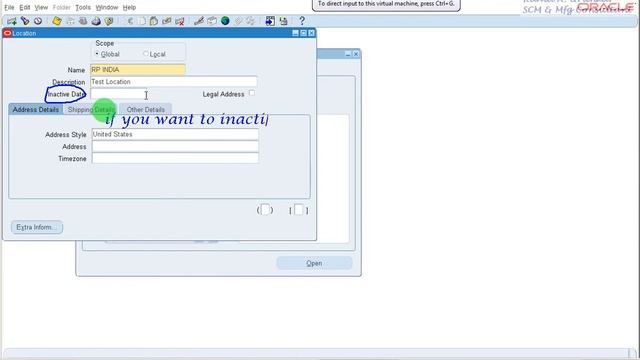Click the Attachments paperclip toolbar icon

click(238, 21)
